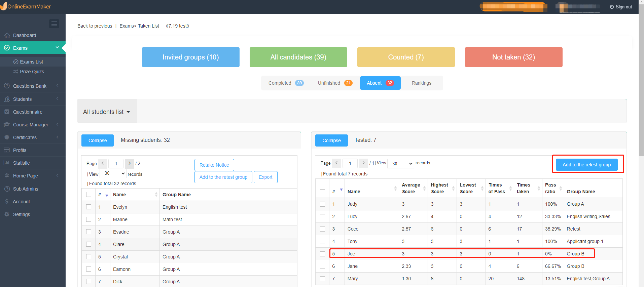Open Prize Quizs in sidebar
This screenshot has width=644, height=287.
coord(32,72)
